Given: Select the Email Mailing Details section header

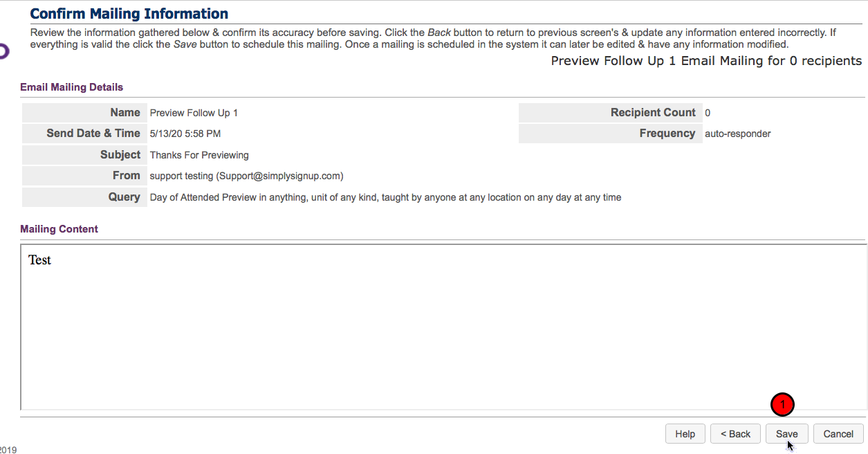Looking at the screenshot, I should coord(72,87).
